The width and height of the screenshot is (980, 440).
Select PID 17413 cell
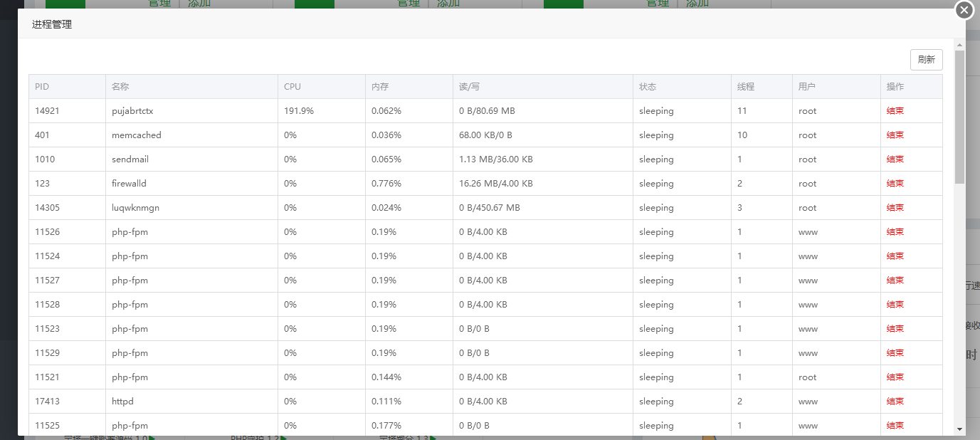68,402
